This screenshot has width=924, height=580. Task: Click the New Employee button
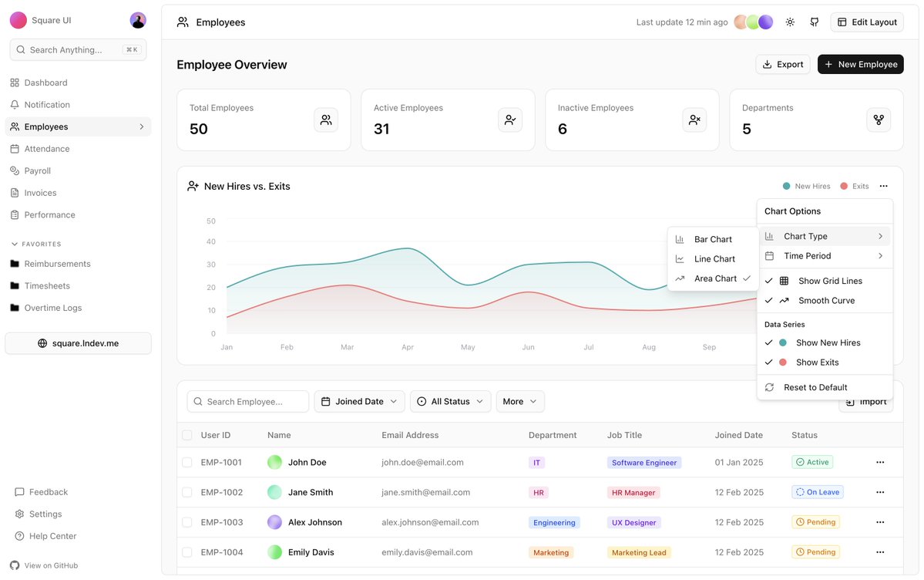860,64
